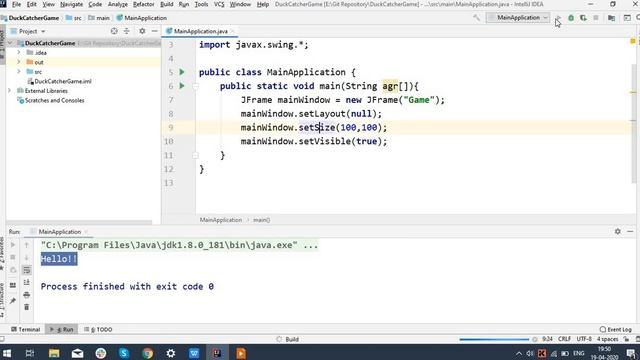Open IntelliJ IDEA in Windows taskbar
The width and height of the screenshot is (640, 360).
point(217,353)
